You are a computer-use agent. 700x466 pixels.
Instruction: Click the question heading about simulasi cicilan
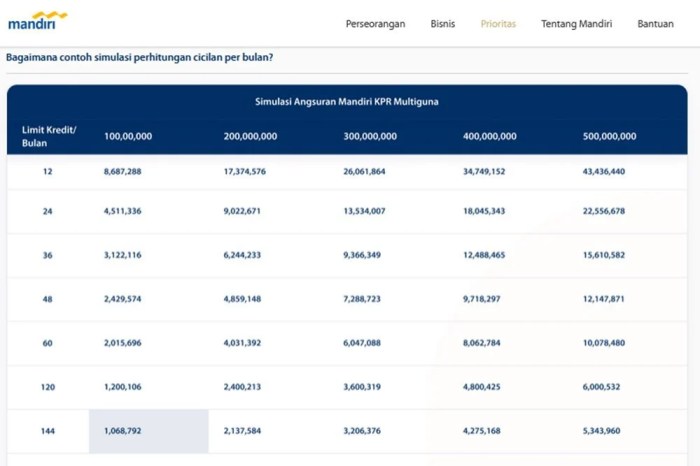139,58
